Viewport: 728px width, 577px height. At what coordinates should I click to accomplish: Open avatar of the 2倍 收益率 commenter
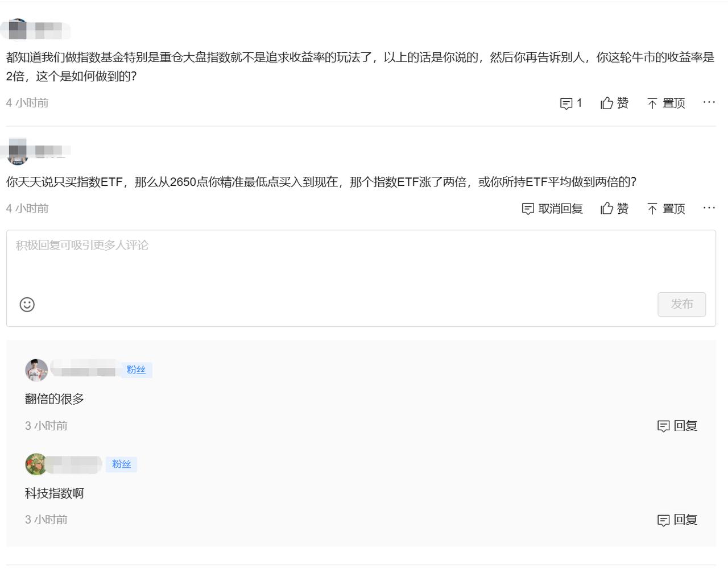point(18,30)
